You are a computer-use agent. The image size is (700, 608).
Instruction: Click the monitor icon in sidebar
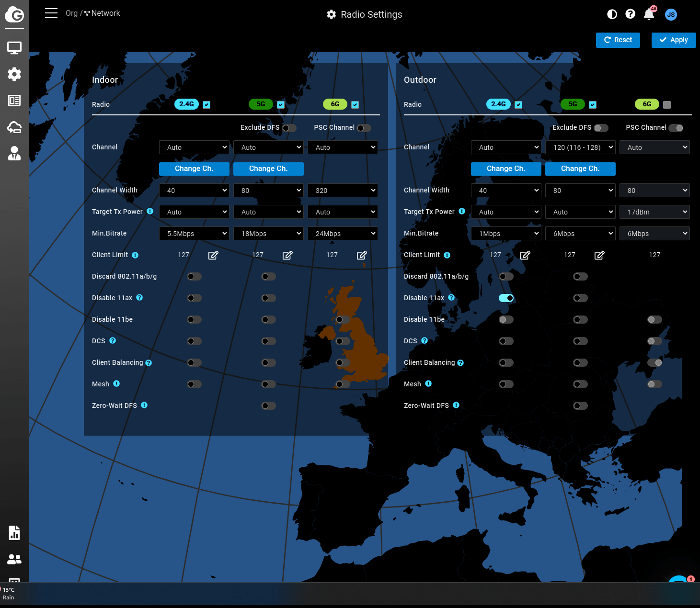pyautogui.click(x=14, y=48)
